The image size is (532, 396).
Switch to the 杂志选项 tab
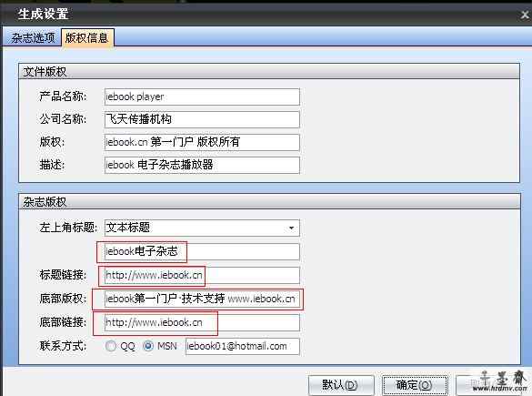tap(33, 37)
